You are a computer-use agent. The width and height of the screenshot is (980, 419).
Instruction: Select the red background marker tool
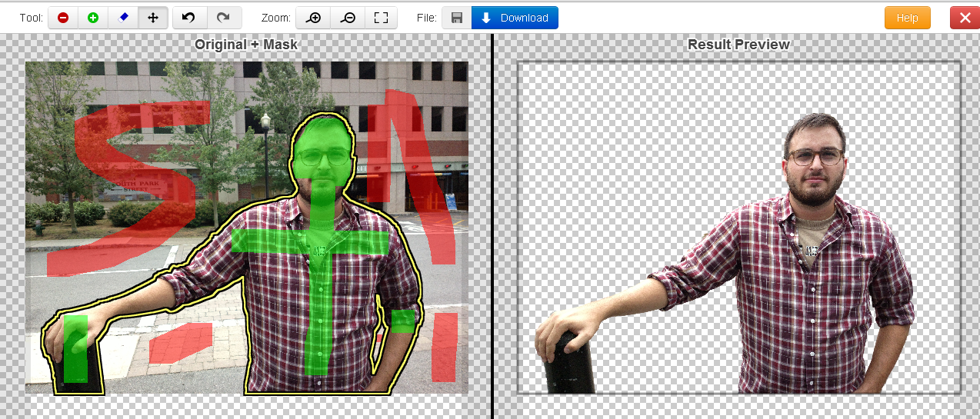coord(63,18)
